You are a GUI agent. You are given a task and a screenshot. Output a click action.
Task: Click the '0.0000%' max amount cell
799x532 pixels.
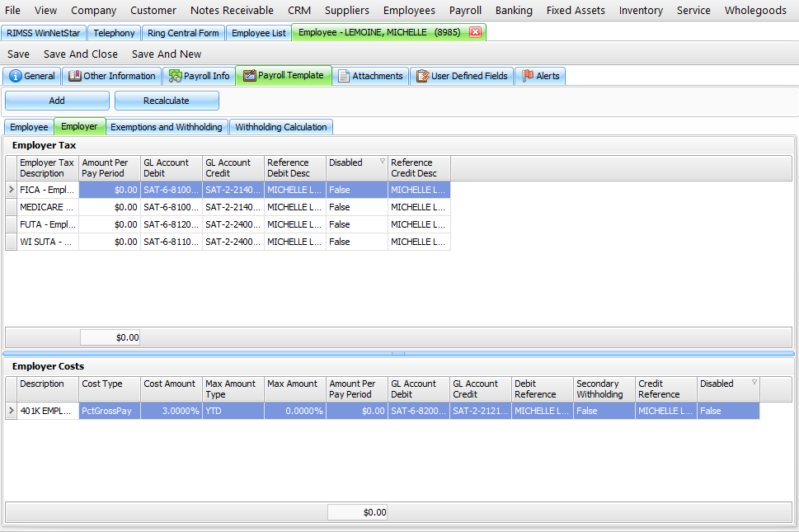(295, 411)
